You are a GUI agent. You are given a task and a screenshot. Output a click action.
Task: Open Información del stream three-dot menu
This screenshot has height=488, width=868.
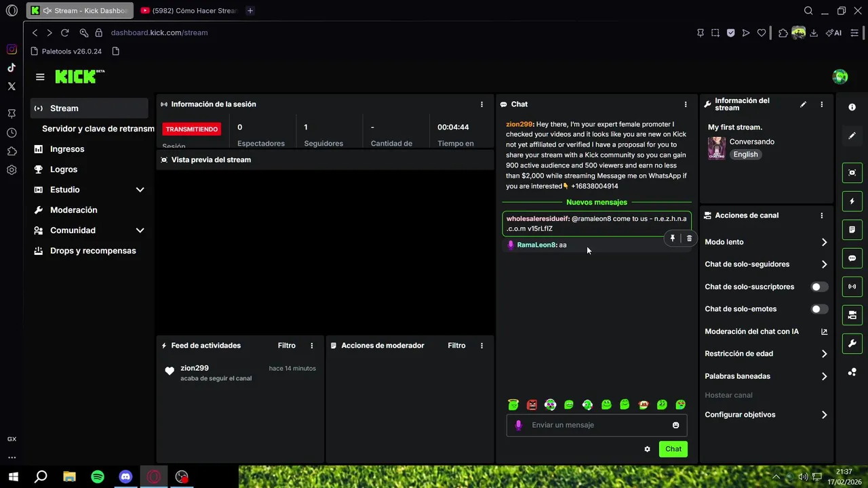click(822, 104)
